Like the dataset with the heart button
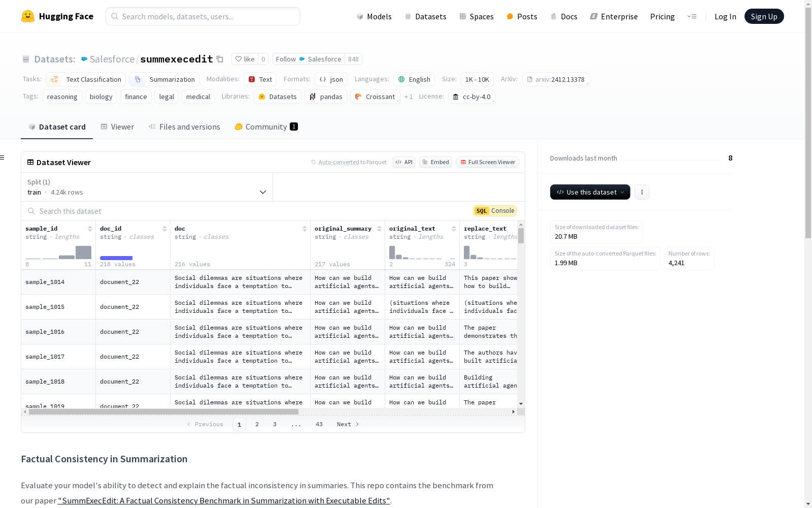Image resolution: width=812 pixels, height=508 pixels. (245, 59)
